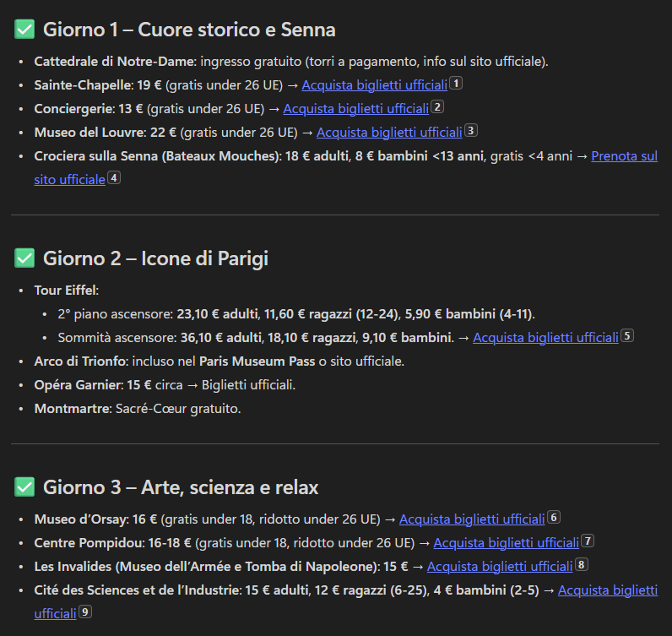Click the green checkmark beside Giorno 1

point(24,30)
